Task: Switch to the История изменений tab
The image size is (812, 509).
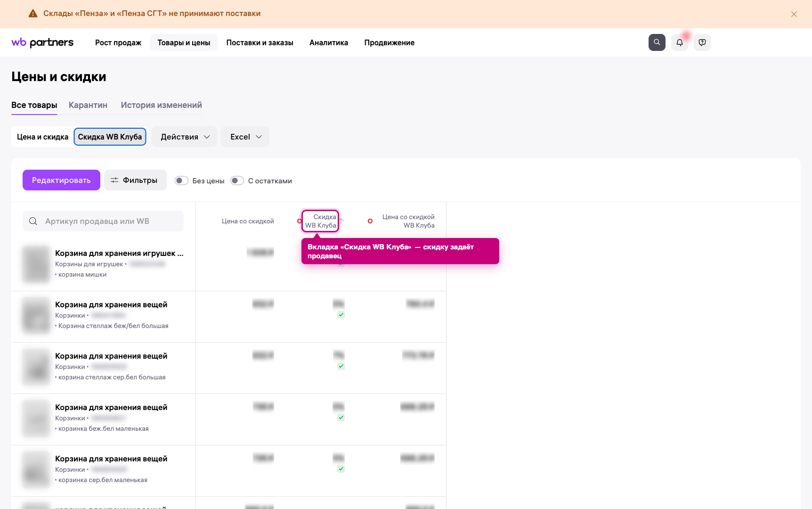Action: (162, 105)
